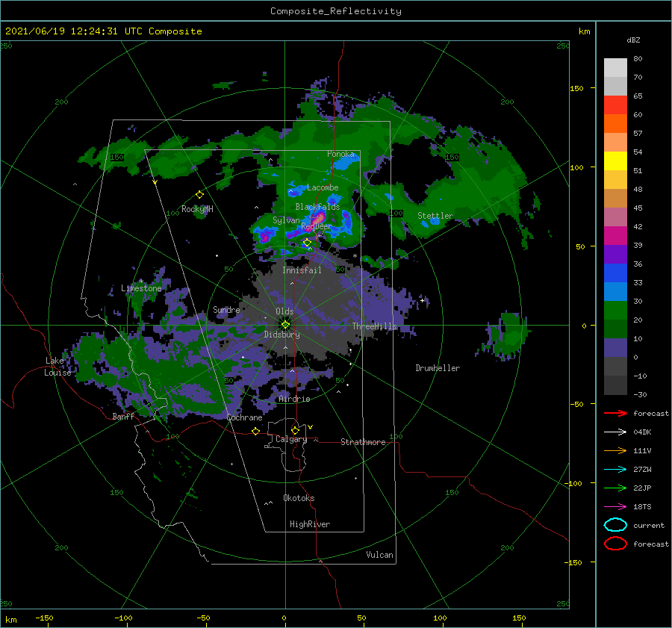
Task: Click the Blackfalds label
Action: coord(317,207)
